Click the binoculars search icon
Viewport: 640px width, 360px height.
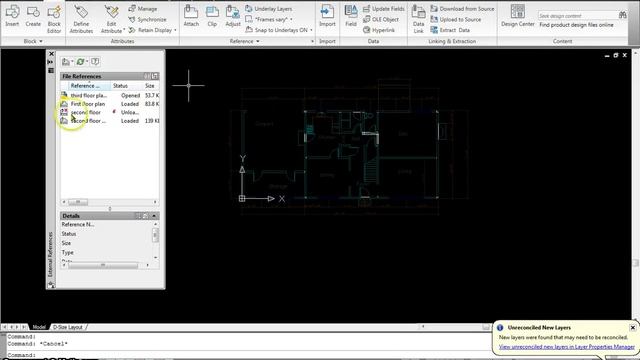click(622, 15)
